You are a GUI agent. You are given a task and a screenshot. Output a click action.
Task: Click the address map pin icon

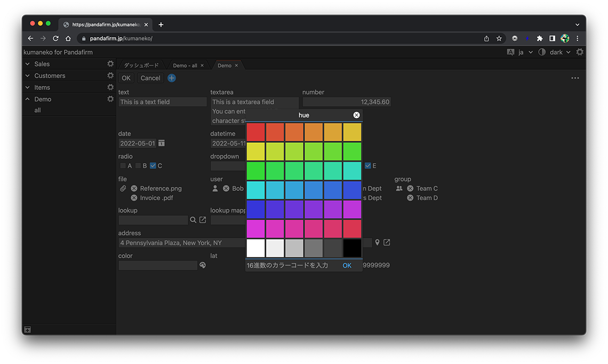pyautogui.click(x=377, y=242)
